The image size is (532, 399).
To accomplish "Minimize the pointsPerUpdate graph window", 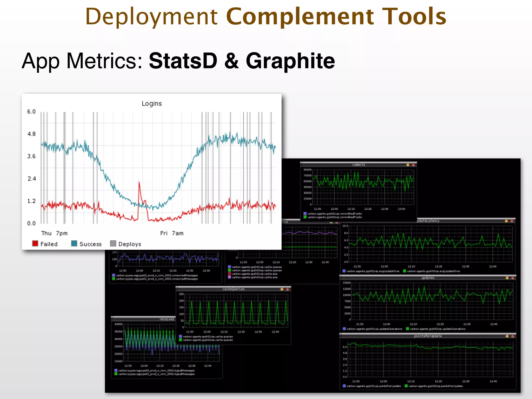I will (x=507, y=336).
